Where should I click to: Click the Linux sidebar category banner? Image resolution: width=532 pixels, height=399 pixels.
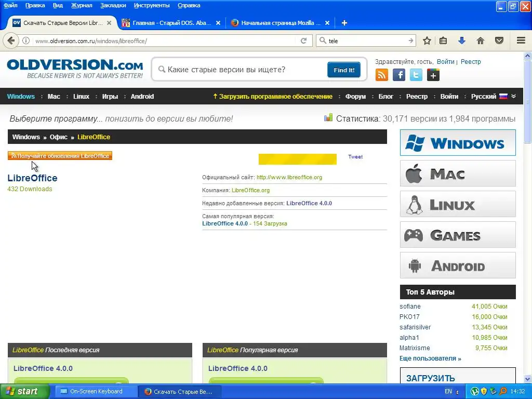tap(458, 204)
